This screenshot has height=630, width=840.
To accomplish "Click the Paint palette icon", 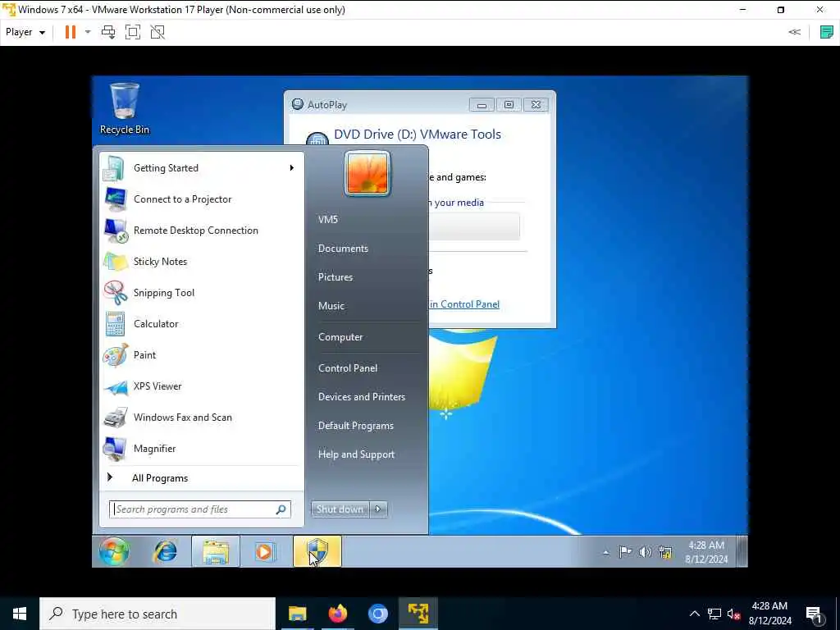I will click(115, 355).
